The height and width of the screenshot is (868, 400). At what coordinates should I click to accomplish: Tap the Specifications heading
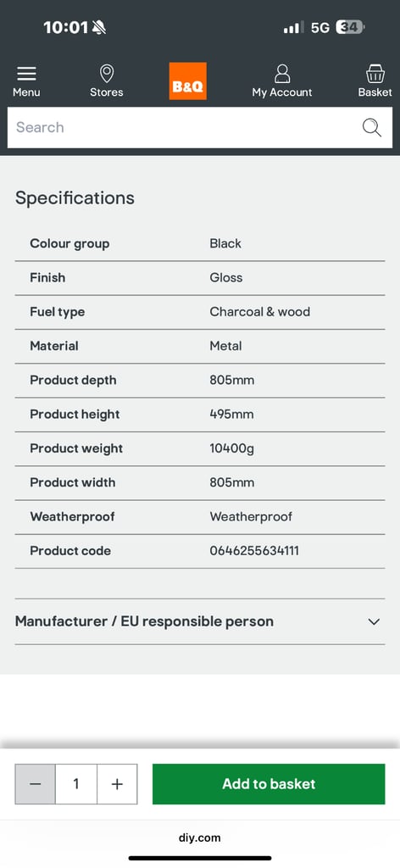pyautogui.click(x=75, y=198)
